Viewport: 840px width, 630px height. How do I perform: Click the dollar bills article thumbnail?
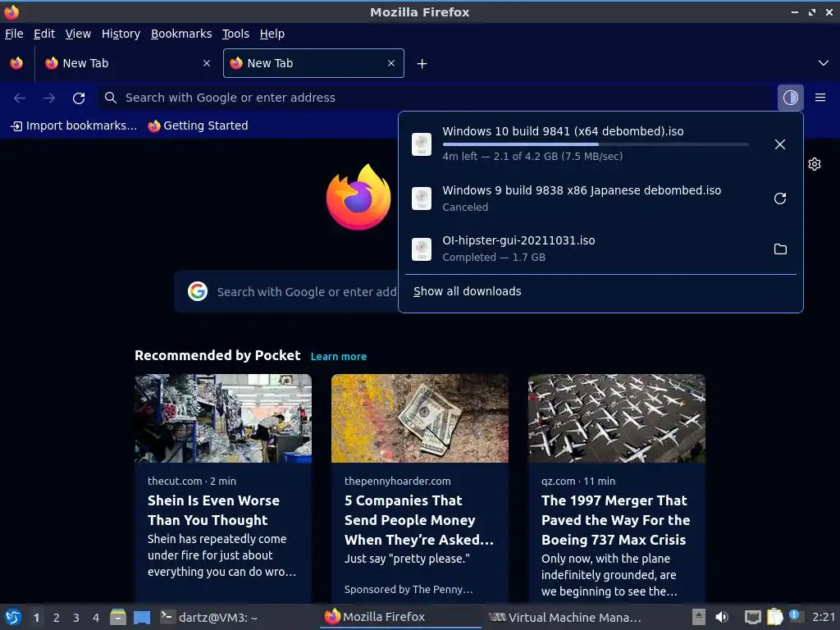pos(419,418)
